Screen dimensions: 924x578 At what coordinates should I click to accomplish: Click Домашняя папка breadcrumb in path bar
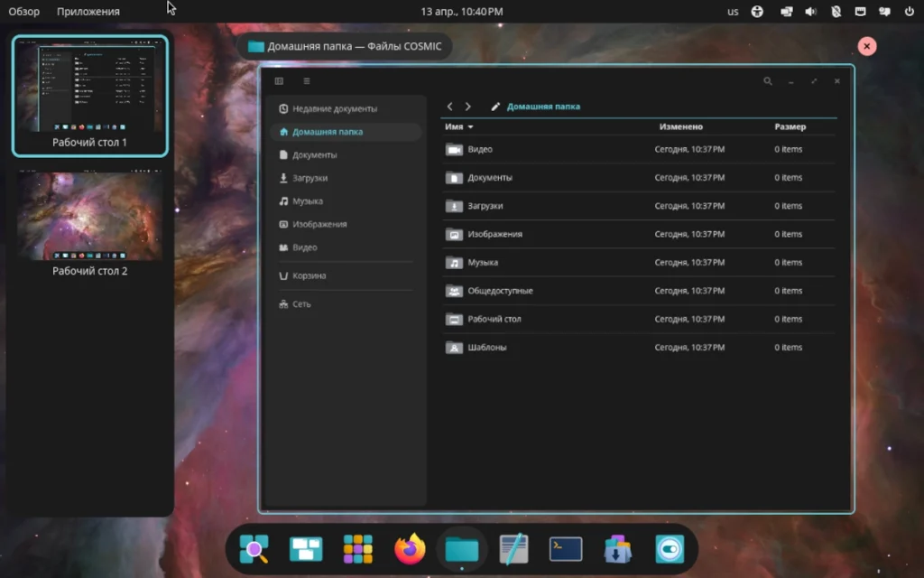pos(543,107)
